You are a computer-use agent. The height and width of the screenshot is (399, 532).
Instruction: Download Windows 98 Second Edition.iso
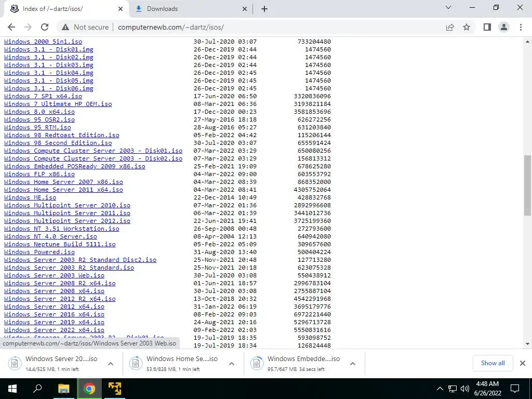pyautogui.click(x=58, y=143)
